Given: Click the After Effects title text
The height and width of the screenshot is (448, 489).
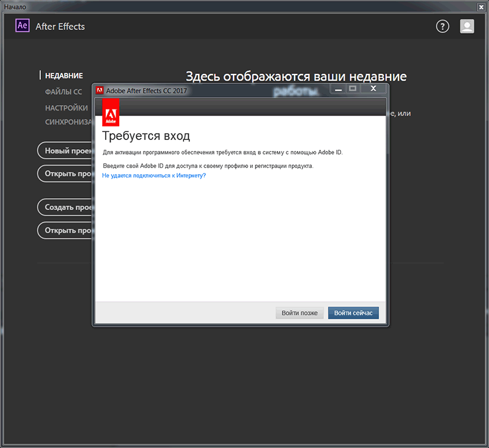Looking at the screenshot, I should coord(60,26).
